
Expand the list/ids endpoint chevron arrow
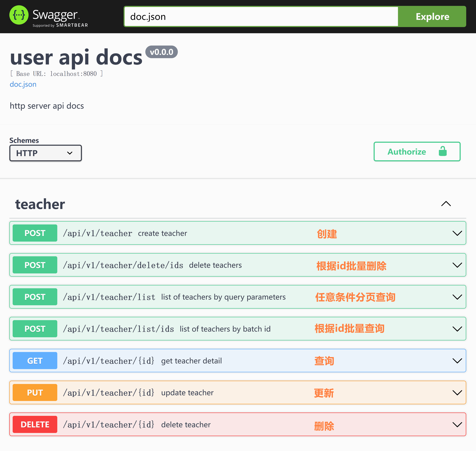(457, 329)
